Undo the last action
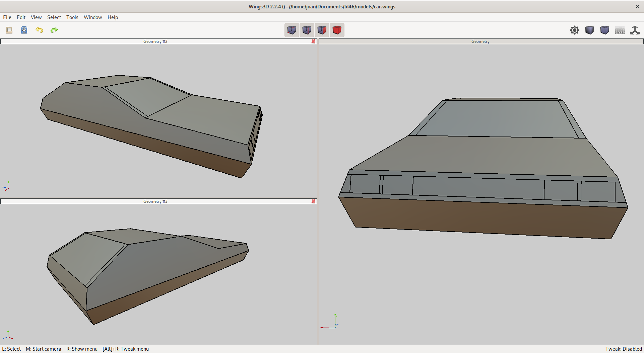Viewport: 644px width, 353px height. [39, 30]
